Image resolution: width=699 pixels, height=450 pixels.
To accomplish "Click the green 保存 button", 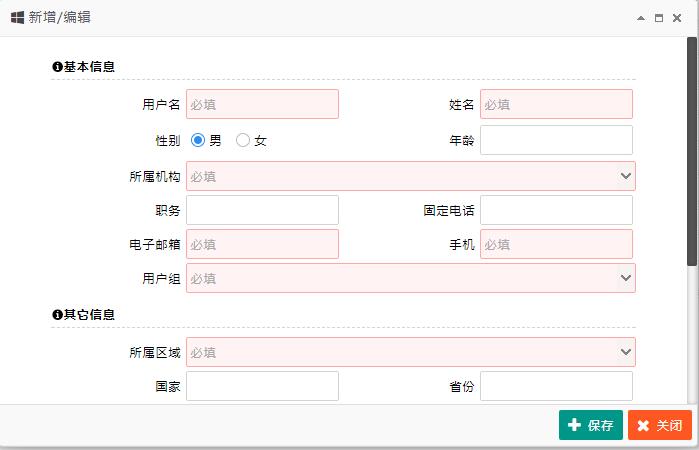I will point(591,425).
